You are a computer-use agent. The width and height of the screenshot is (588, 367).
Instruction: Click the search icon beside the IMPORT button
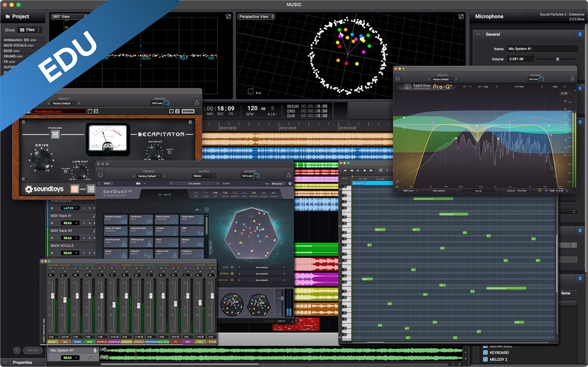[17, 351]
